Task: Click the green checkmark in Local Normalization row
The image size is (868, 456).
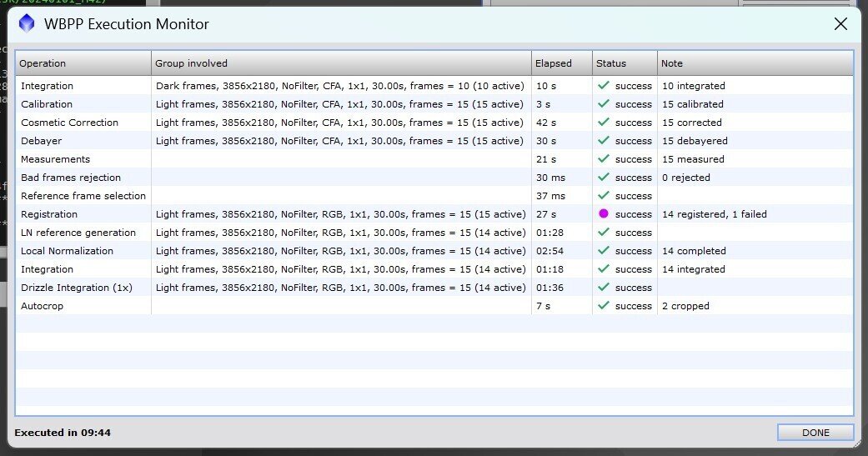Action: (x=604, y=250)
